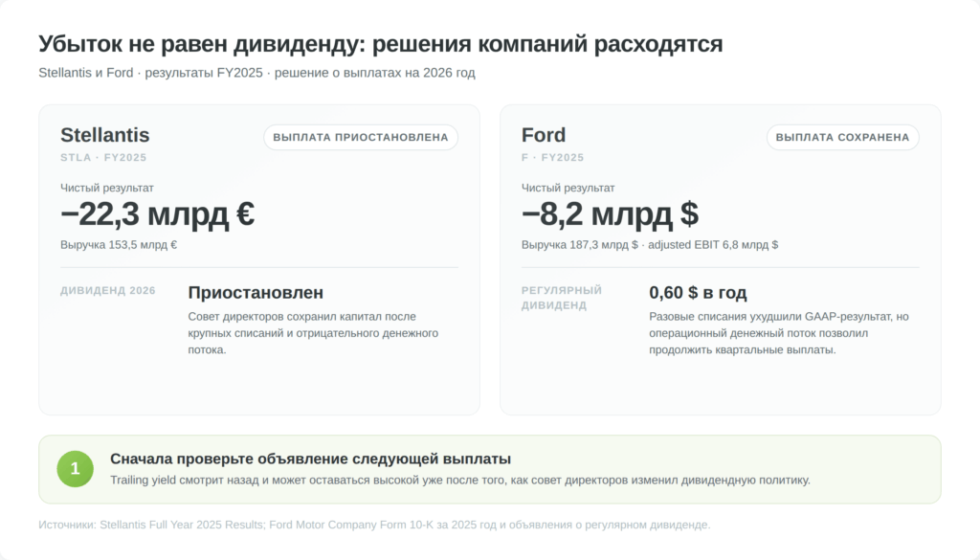Viewport: 980px width, 560px height.
Task: Click the main headline 'Убыток не равен дивиденду'
Action: [x=381, y=44]
